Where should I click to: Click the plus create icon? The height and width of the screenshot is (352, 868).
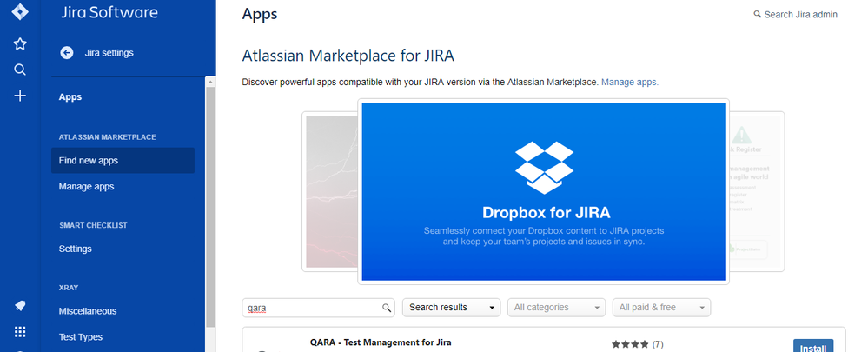20,96
